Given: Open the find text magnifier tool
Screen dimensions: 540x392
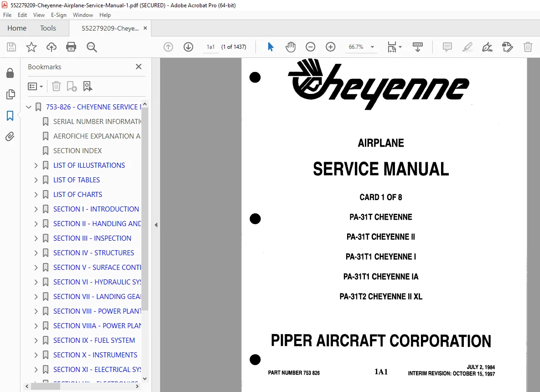Looking at the screenshot, I should point(92,47).
